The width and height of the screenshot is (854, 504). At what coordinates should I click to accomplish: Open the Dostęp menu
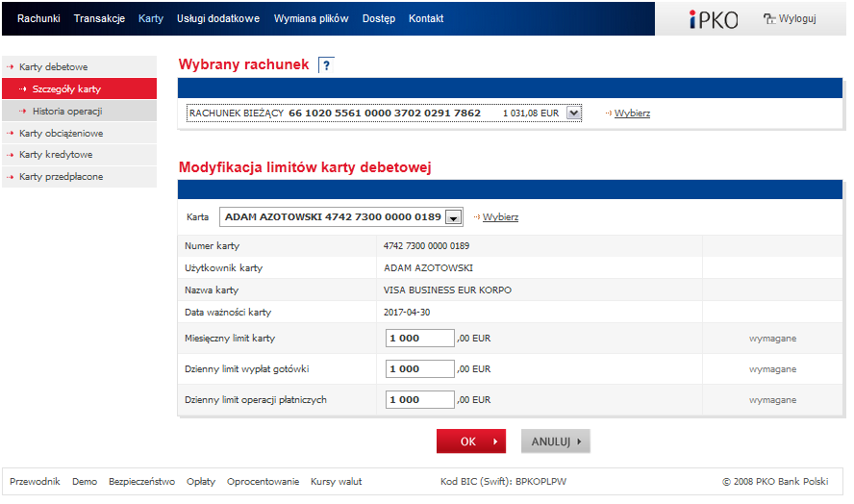379,18
